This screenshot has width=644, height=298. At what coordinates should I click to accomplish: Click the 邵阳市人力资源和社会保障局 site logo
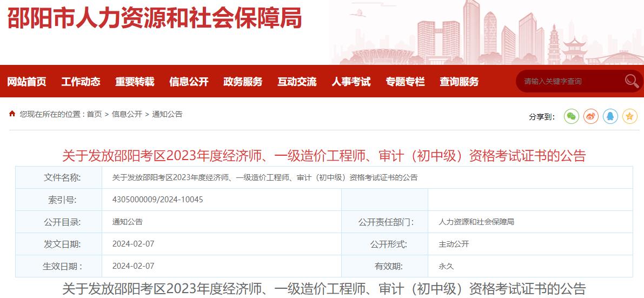click(155, 18)
